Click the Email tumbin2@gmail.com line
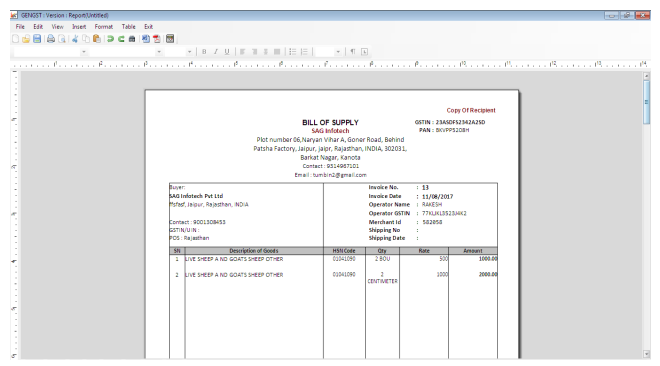Image resolution: width=660 pixels, height=366 pixels. pyautogui.click(x=330, y=175)
